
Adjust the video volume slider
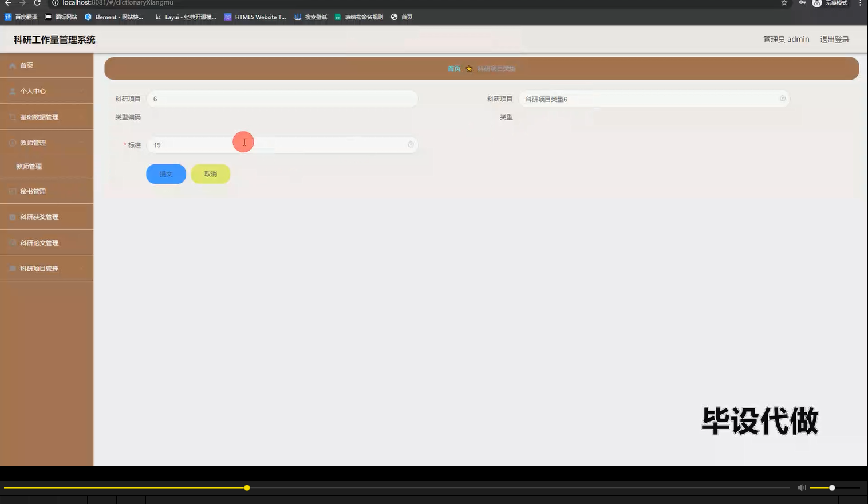tap(835, 487)
